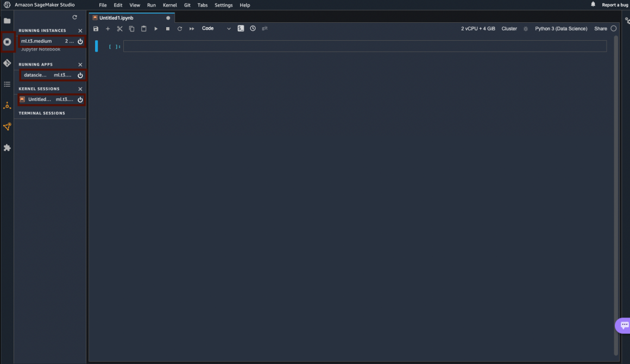Shut down the Untitled kernel session
This screenshot has width=630, height=364.
pyautogui.click(x=80, y=100)
